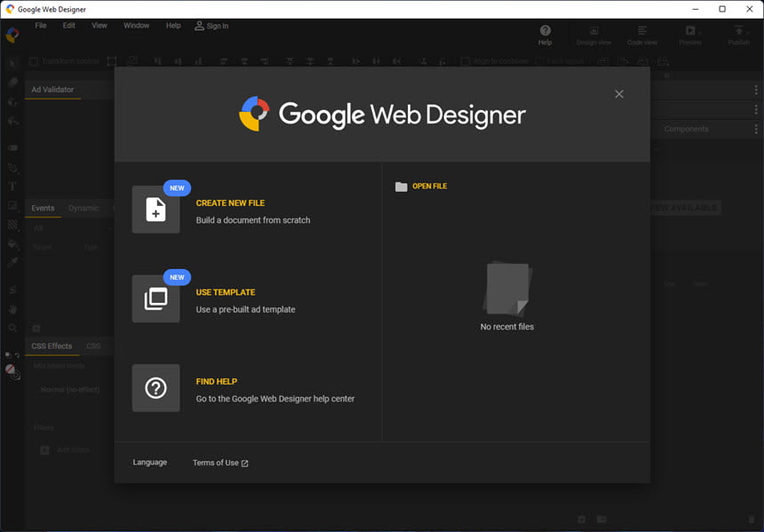Click the Add filters button in CSS panel

click(65, 450)
